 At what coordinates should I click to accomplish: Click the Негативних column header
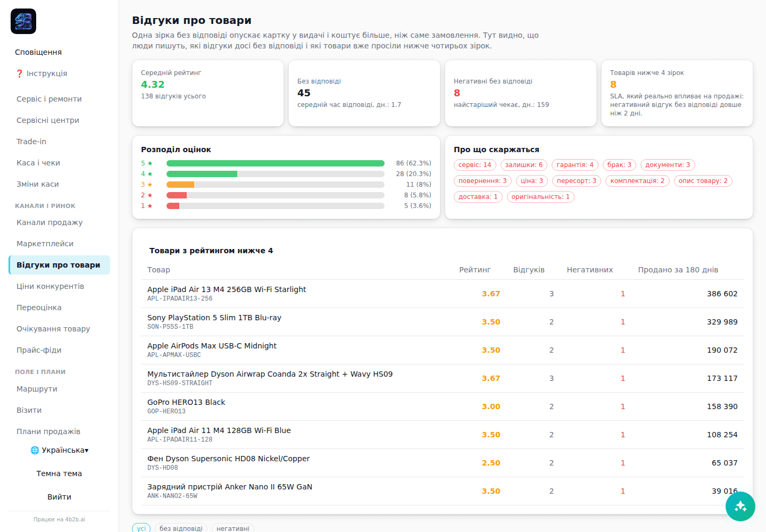pos(590,270)
